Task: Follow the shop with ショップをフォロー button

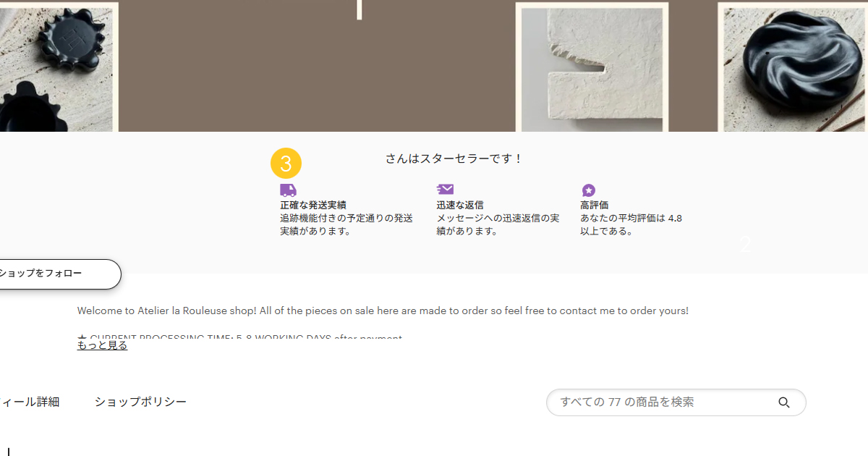Action: point(56,274)
